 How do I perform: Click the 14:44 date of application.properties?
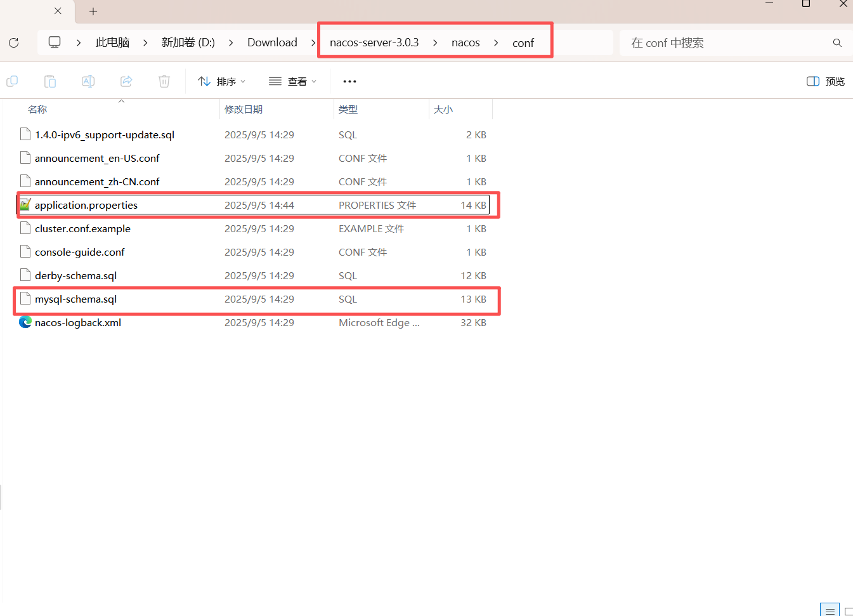pos(259,205)
